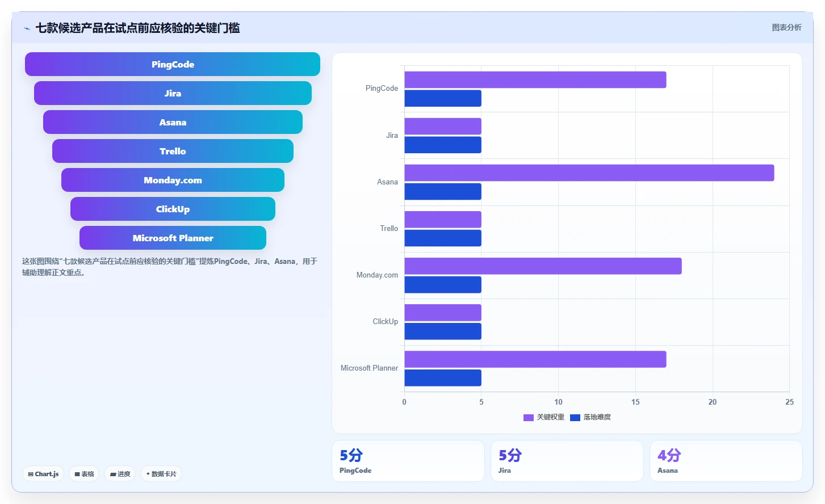Select the Jira funnel bar
The height and width of the screenshot is (504, 825).
pyautogui.click(x=173, y=93)
